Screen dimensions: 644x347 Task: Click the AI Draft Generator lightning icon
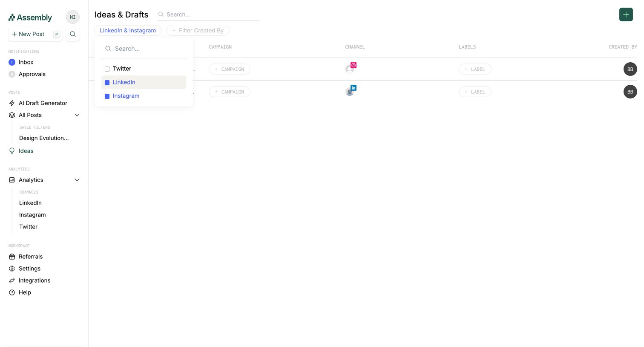tap(12, 103)
